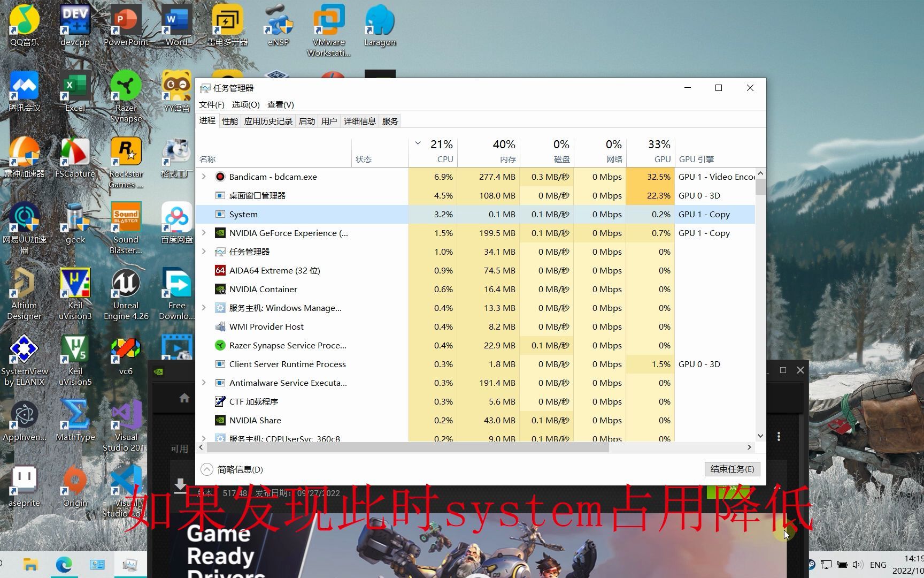Click GeForce Experience driver download icon
This screenshot has width=924, height=578.
[x=180, y=485]
